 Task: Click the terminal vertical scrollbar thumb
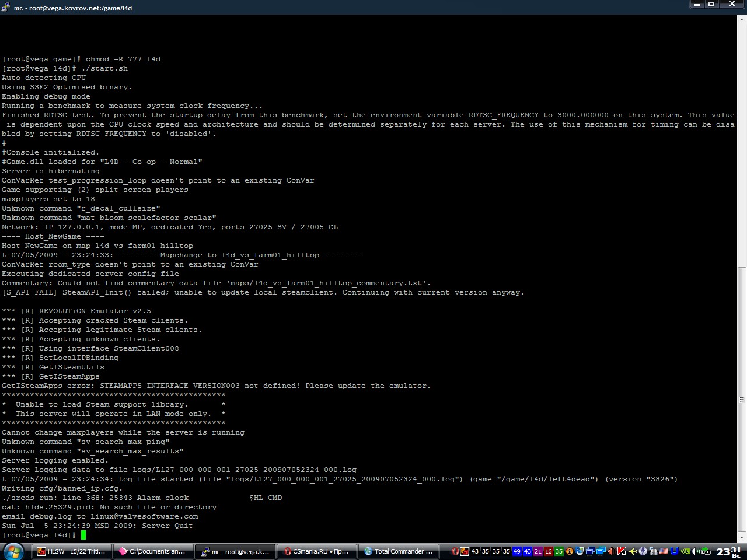coord(742,400)
